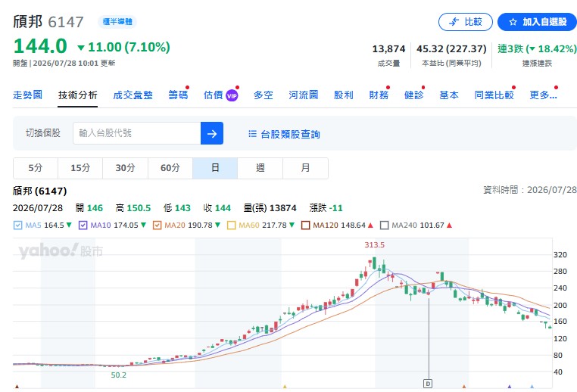Toggle the MA20 checkbox

(x=158, y=225)
